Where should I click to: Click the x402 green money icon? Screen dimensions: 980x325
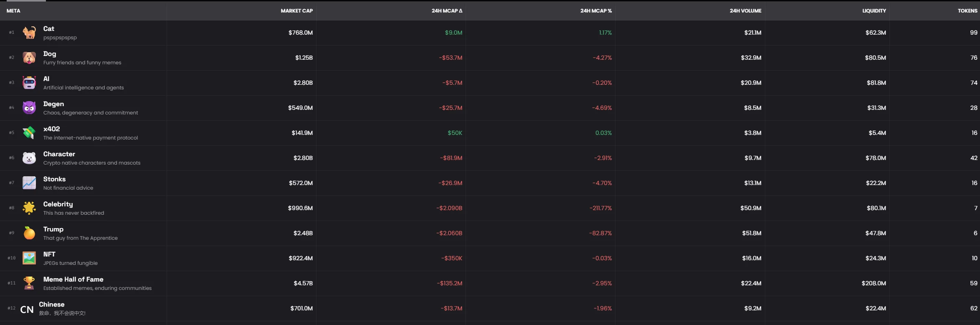[x=29, y=133]
